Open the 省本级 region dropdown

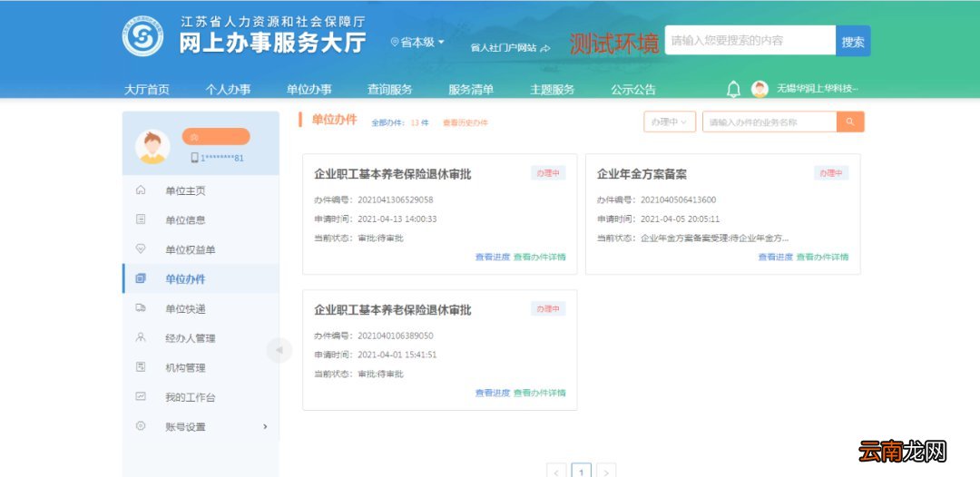[418, 43]
